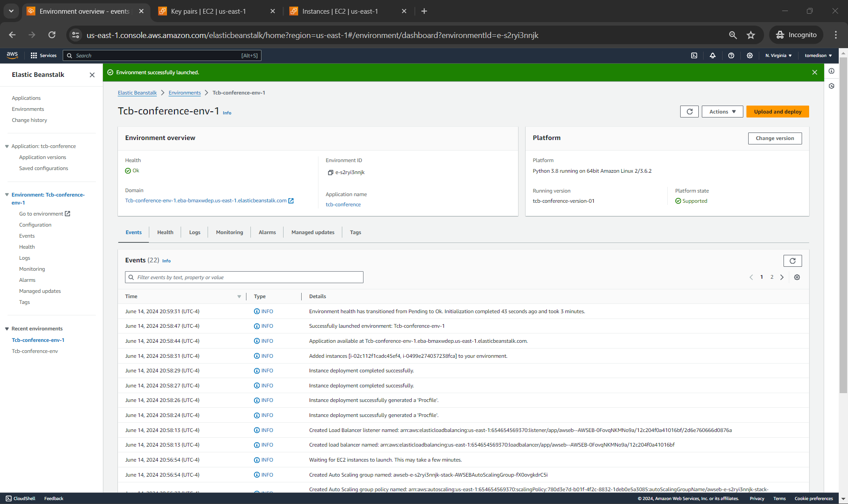
Task: Open the environment domain link
Action: tap(209, 201)
